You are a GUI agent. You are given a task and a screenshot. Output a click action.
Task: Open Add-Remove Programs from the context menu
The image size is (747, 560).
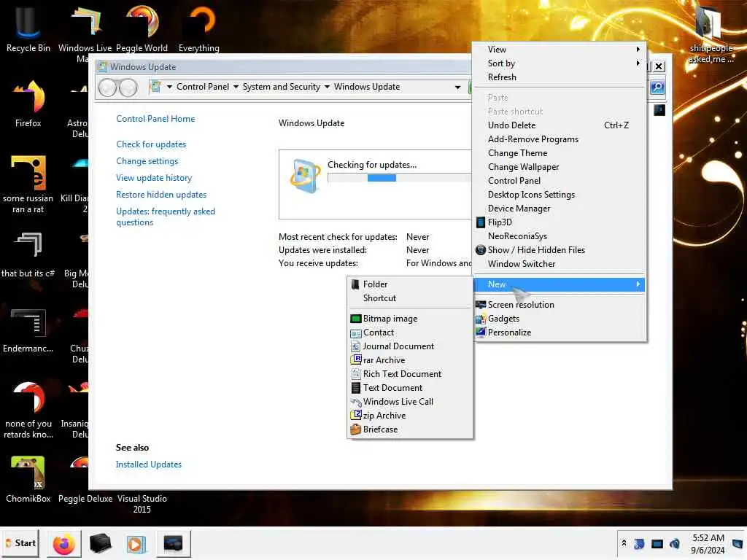[559, 139]
